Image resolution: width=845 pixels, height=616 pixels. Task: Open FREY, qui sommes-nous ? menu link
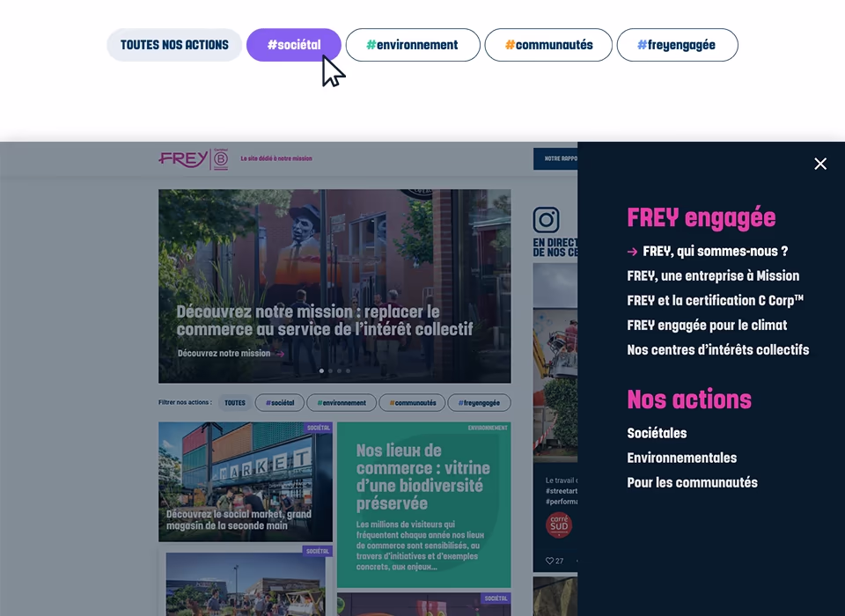click(x=715, y=251)
